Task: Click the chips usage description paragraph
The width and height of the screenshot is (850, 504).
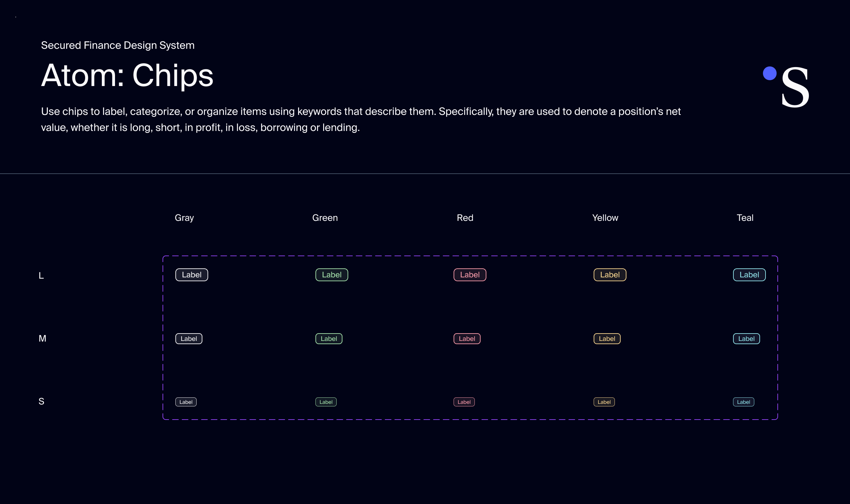Action: click(361, 119)
